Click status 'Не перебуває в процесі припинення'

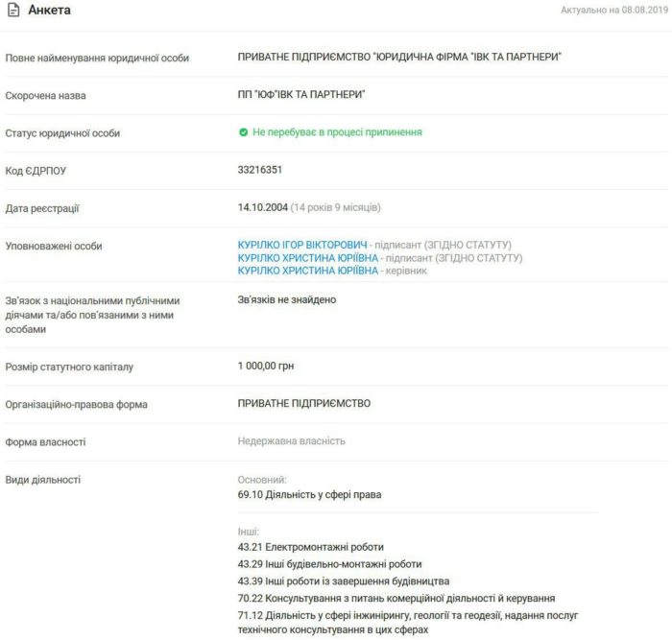coord(337,132)
